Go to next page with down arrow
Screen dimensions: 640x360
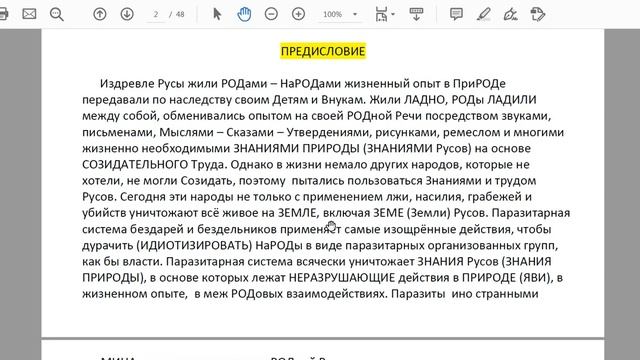coord(127,14)
